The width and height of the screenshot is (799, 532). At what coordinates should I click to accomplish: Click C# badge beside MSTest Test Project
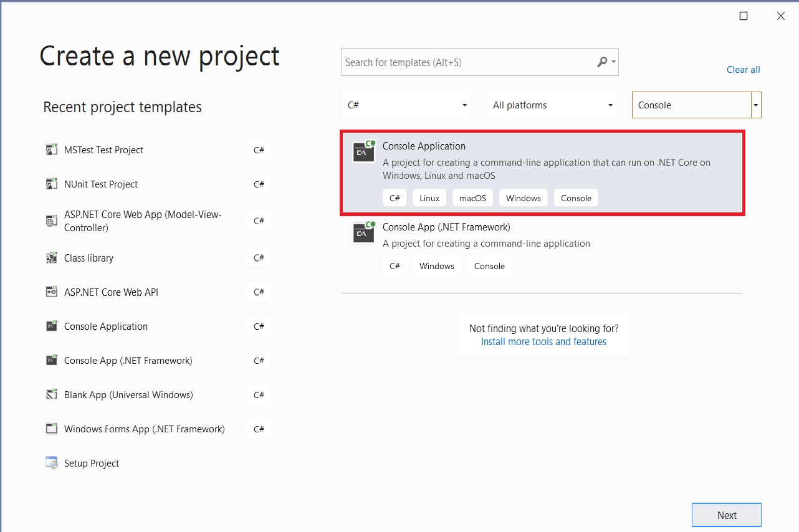[259, 150]
